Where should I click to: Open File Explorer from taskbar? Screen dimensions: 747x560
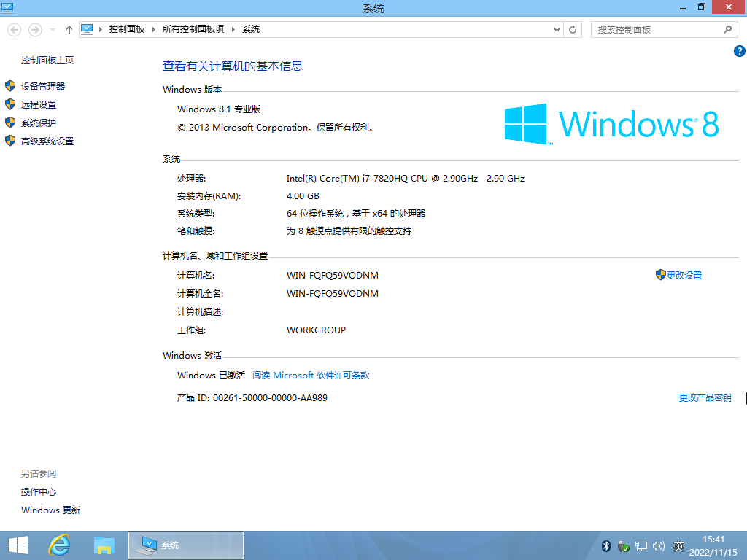tap(104, 545)
